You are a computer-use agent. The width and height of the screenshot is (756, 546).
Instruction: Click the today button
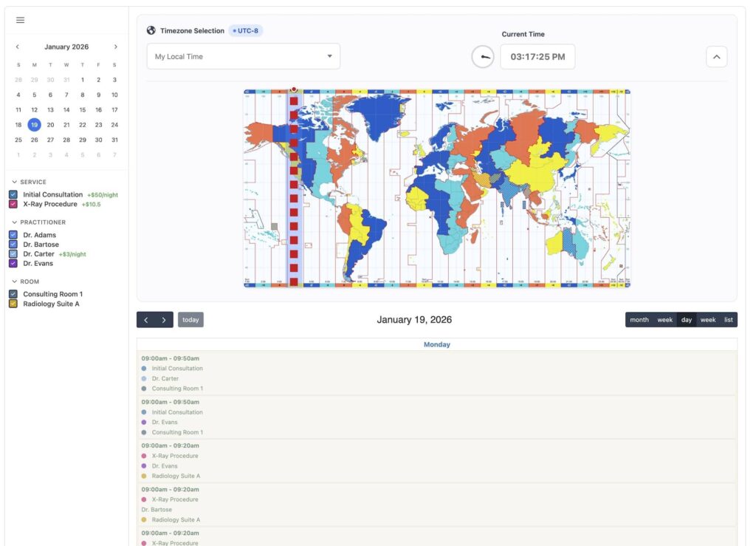click(x=190, y=320)
